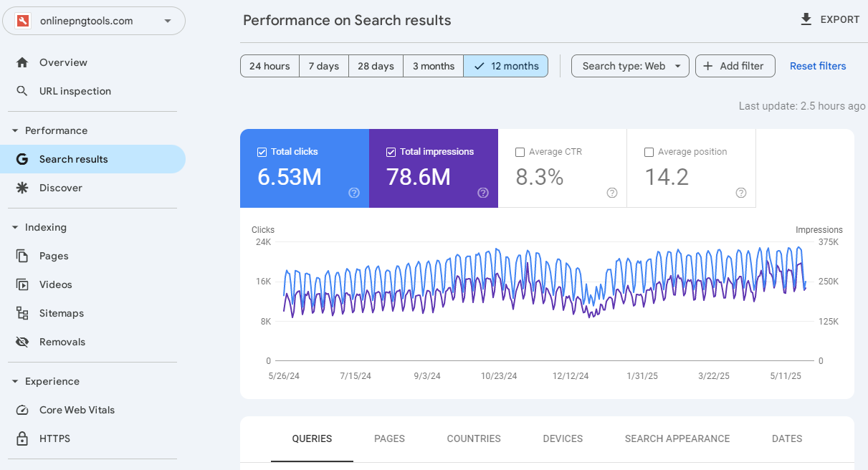
Task: Click the Overview home icon
Action: click(x=22, y=62)
